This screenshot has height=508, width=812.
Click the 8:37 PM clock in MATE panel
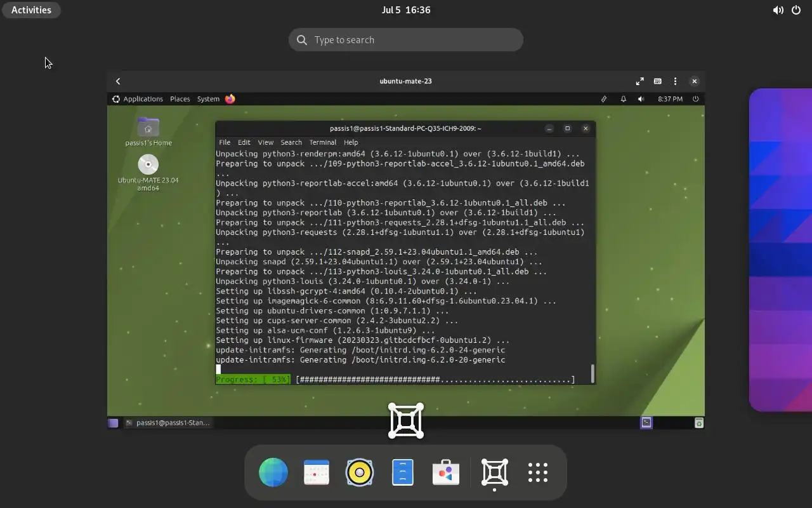670,99
